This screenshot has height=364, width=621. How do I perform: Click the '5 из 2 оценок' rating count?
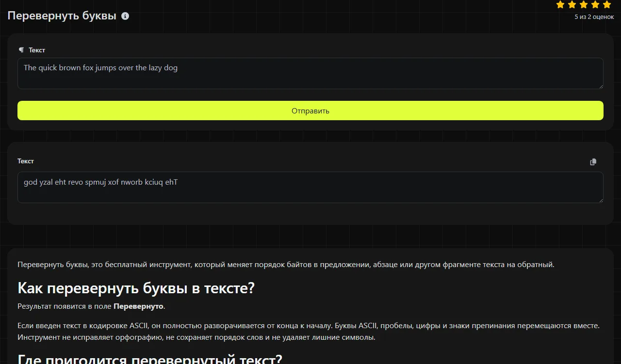594,17
